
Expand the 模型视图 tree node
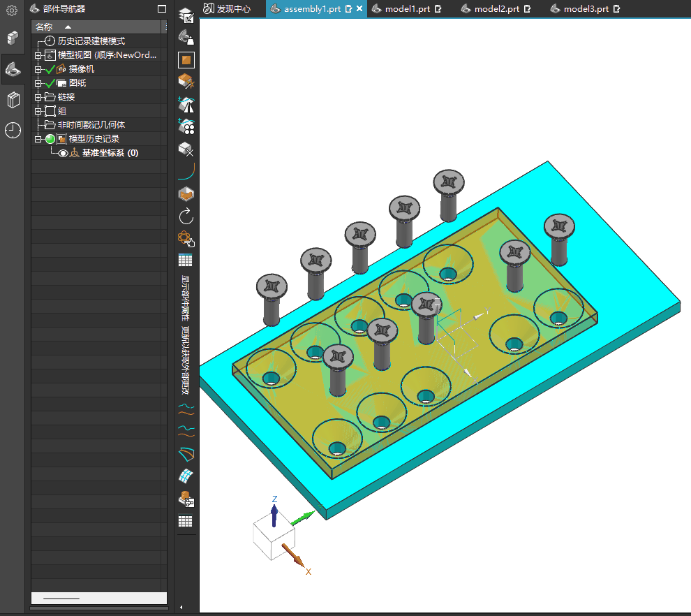pos(38,55)
